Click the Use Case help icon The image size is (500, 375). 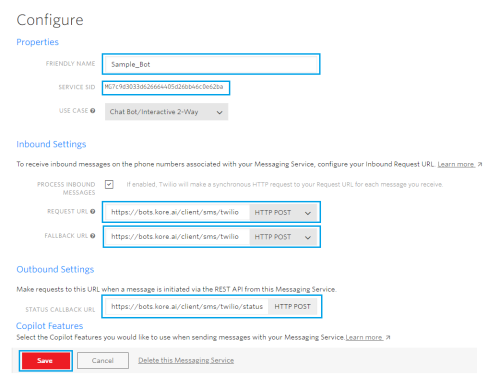93,110
